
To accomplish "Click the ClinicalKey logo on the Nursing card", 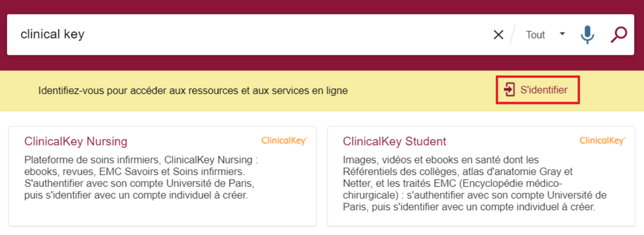I will pyautogui.click(x=284, y=141).
